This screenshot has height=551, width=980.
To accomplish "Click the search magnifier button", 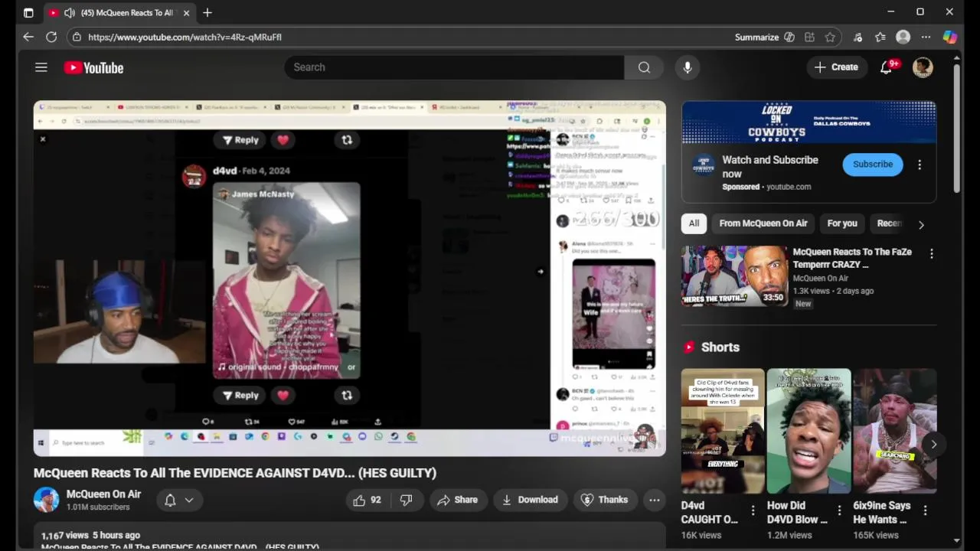I will pos(644,67).
